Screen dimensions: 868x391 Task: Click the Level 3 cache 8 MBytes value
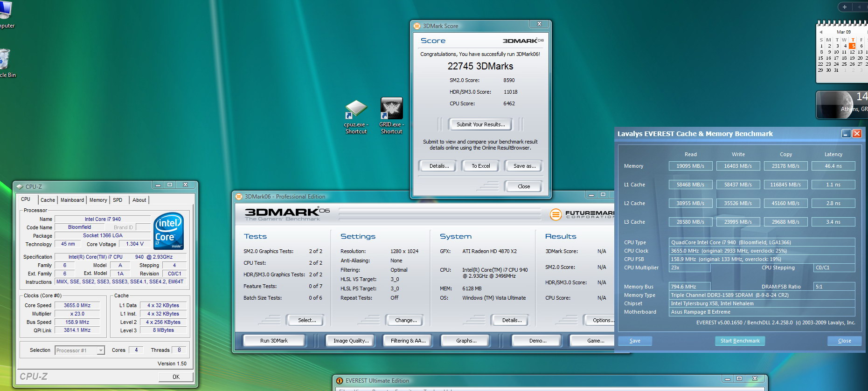pyautogui.click(x=163, y=330)
